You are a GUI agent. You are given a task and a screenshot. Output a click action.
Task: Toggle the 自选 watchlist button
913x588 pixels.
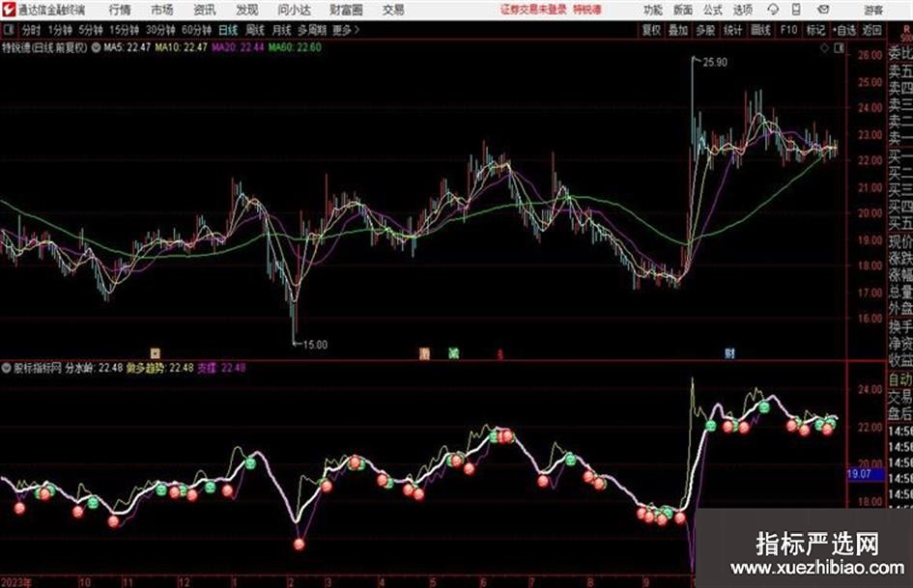point(844,30)
